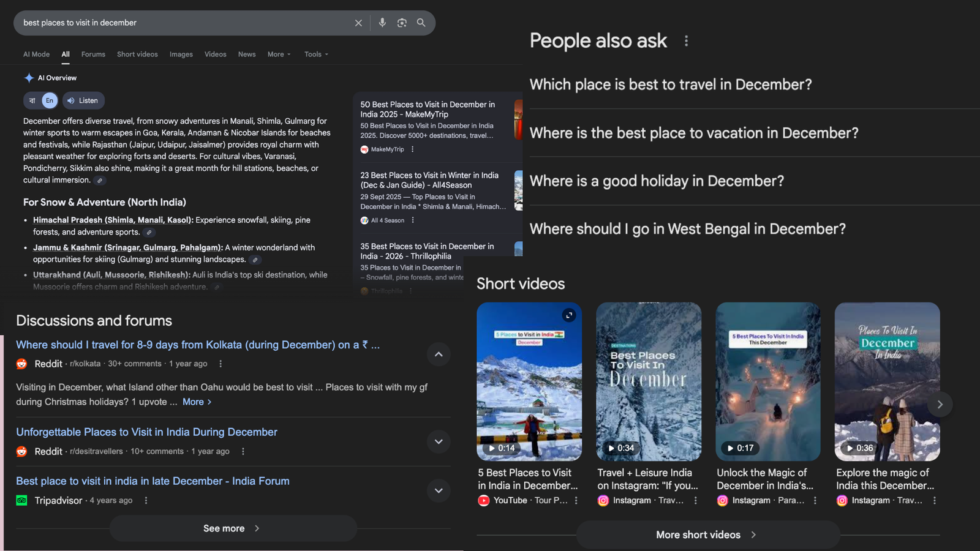Click the More short videos button
This screenshot has width=980, height=551.
(x=708, y=535)
